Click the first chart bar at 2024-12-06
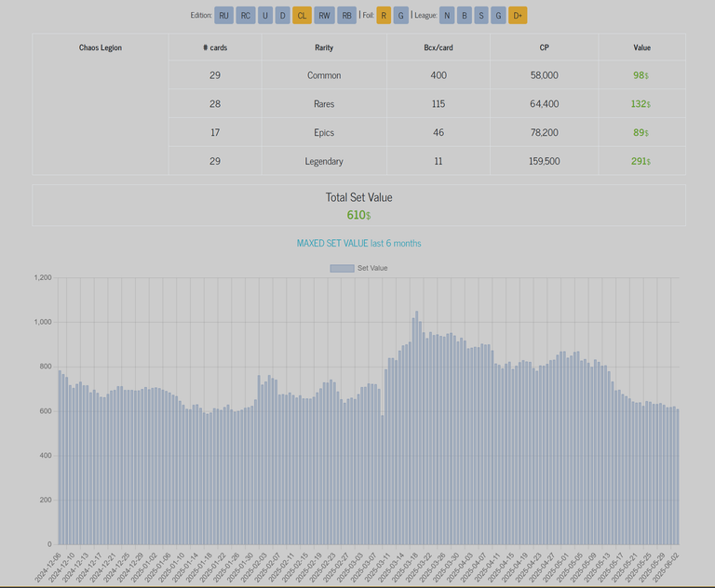Image resolution: width=715 pixels, height=588 pixels. 60,457
